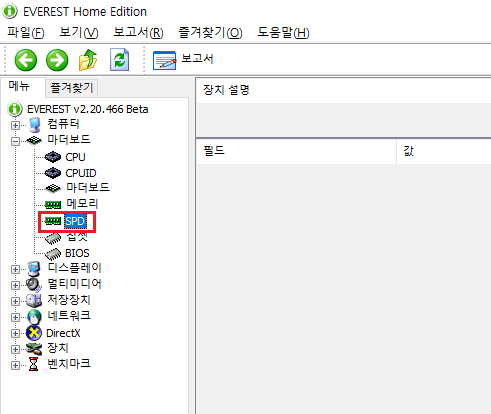Click the parent 마더보드 category icon
Screen dimensions: 491x414
34,141
